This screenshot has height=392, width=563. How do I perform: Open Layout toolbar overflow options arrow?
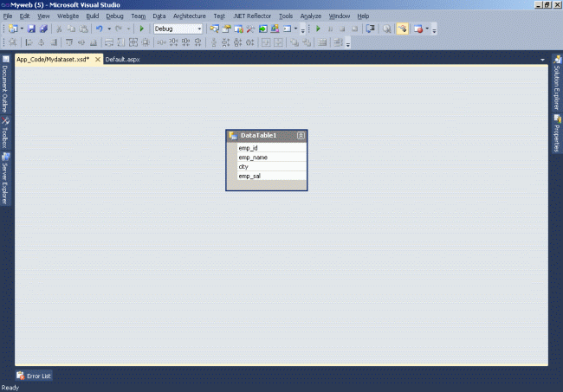click(x=347, y=44)
